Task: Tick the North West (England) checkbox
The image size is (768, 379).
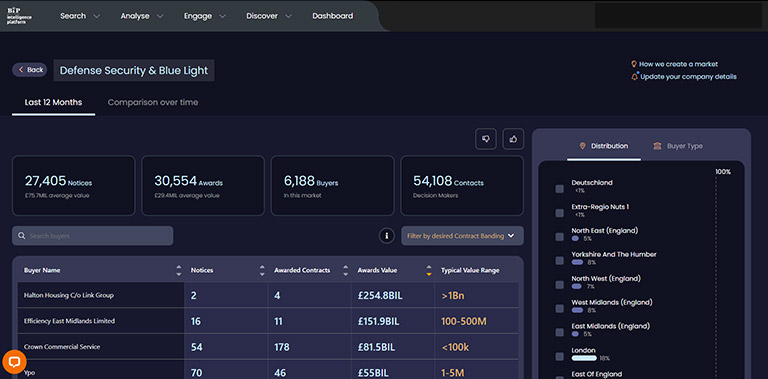Action: (559, 285)
